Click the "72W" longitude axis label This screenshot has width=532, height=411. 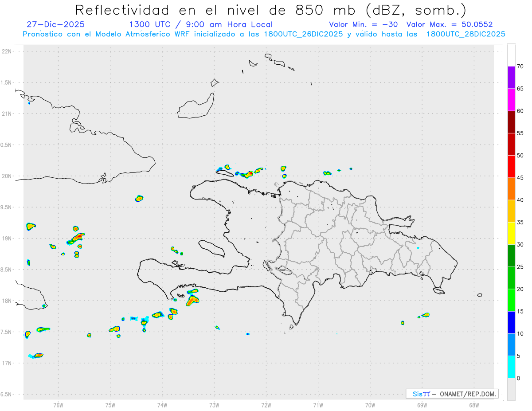266,405
